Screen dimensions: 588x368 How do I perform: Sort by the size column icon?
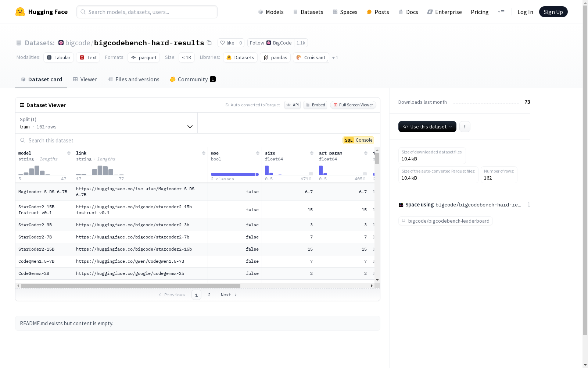click(x=312, y=153)
